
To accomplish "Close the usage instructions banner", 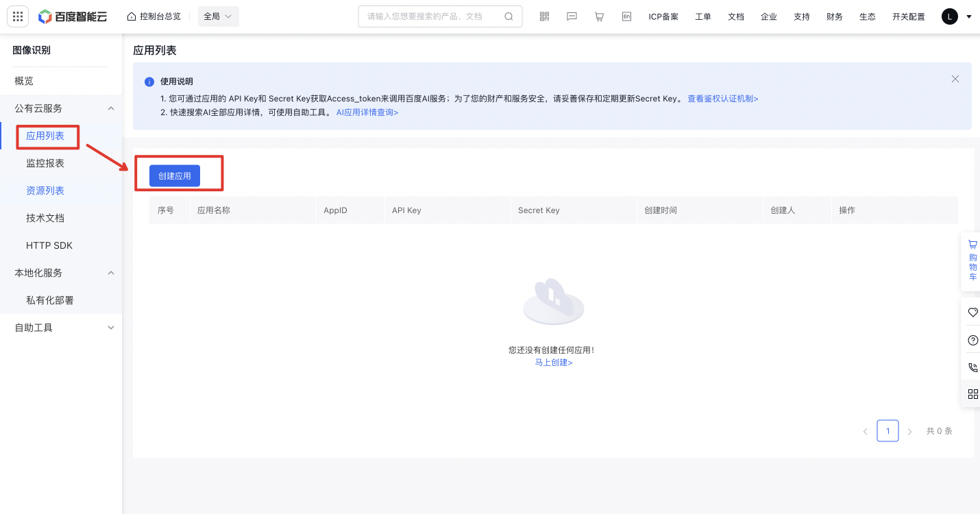I will [x=955, y=79].
